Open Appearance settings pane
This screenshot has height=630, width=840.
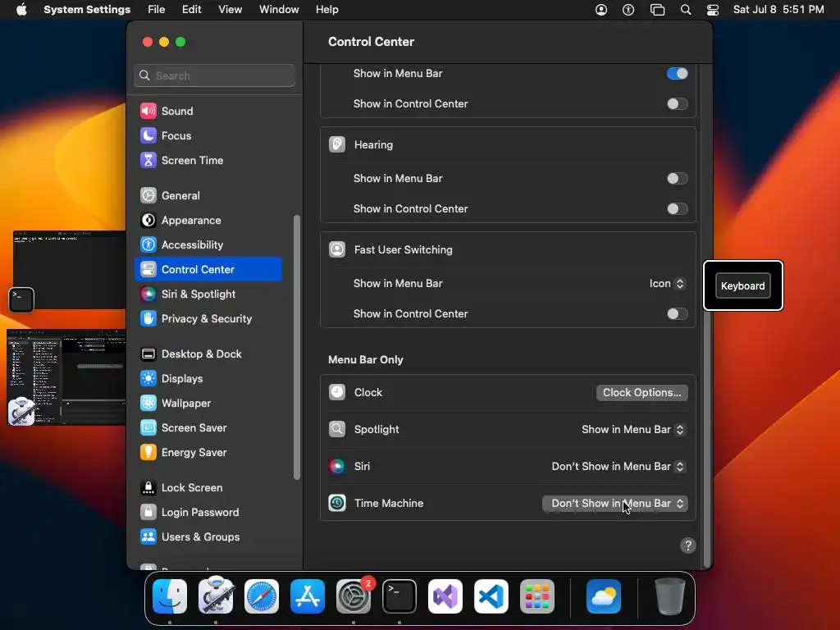(x=208, y=220)
